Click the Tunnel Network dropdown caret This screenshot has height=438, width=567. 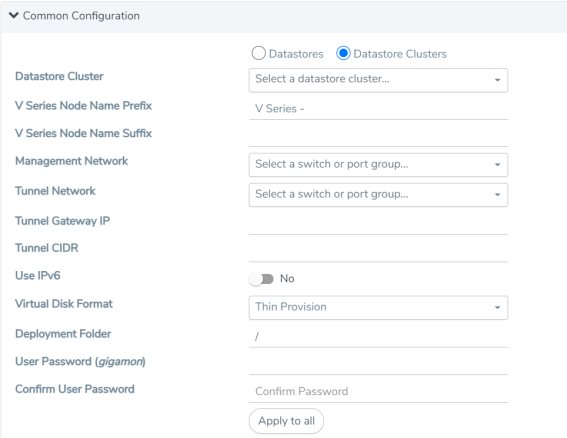coord(498,195)
